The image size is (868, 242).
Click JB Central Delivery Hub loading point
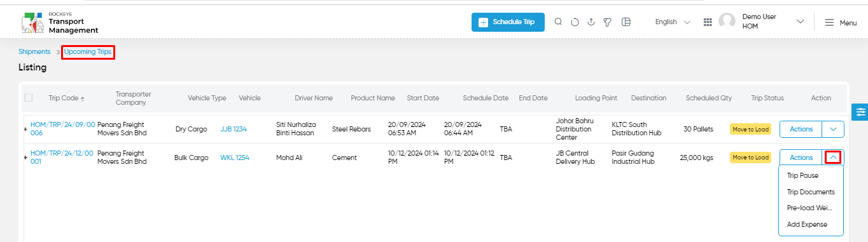(x=576, y=158)
